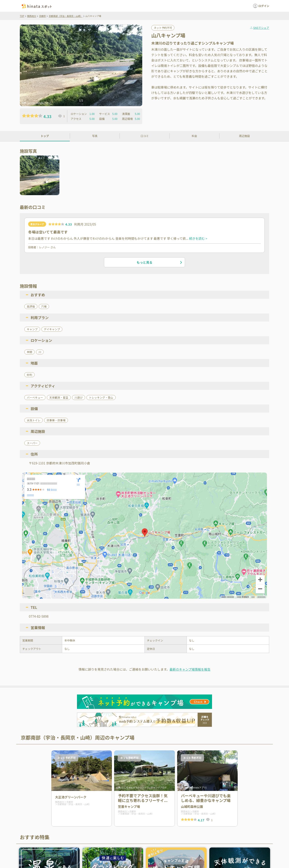Switch to the 写真 tab
289x868 pixels.
pos(95,136)
